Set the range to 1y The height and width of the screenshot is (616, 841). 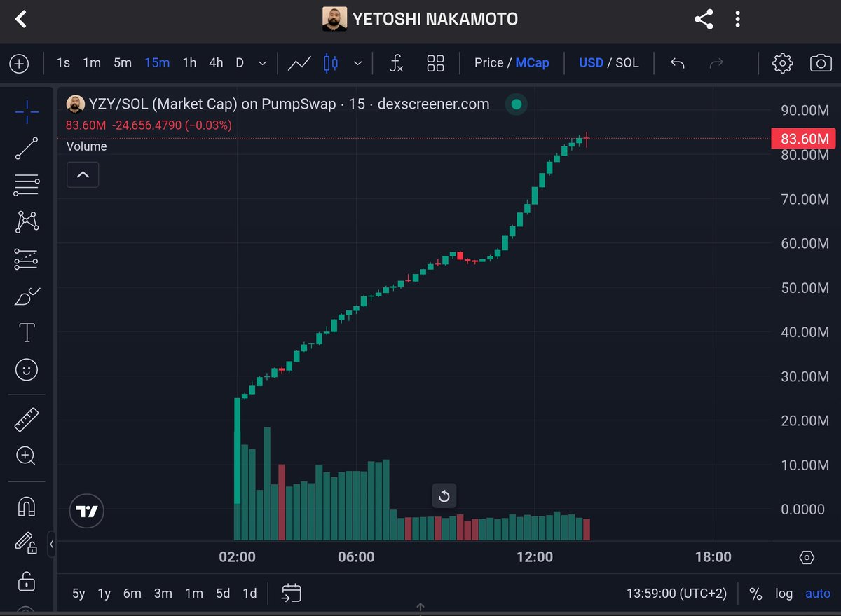(104, 594)
